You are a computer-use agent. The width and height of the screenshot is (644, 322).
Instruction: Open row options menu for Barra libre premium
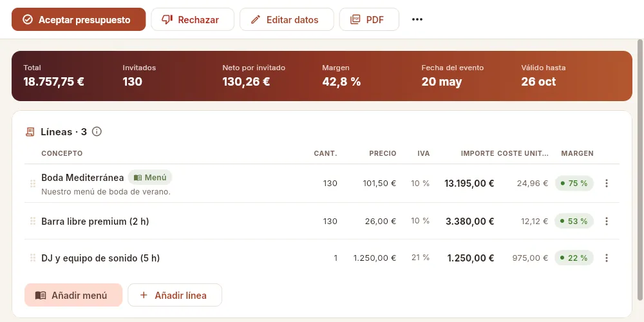[607, 221]
